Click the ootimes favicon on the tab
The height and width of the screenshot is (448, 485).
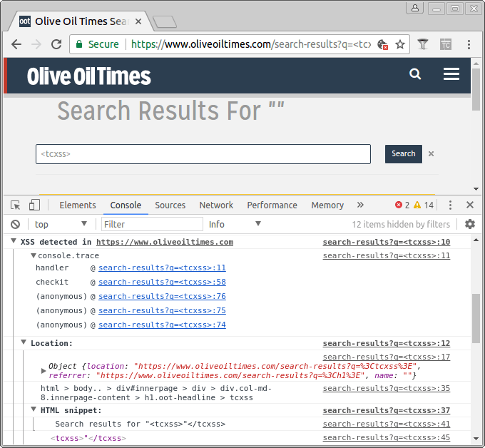[x=25, y=21]
